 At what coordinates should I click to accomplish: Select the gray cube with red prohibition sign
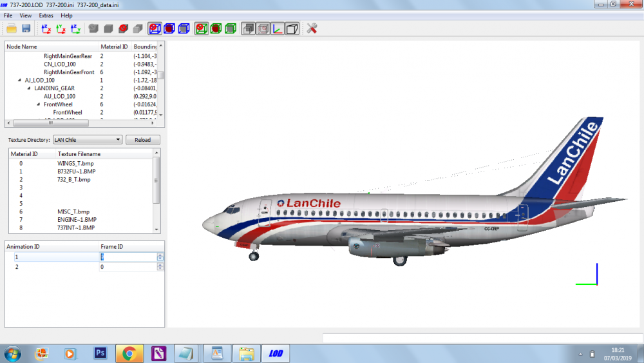[x=123, y=28]
